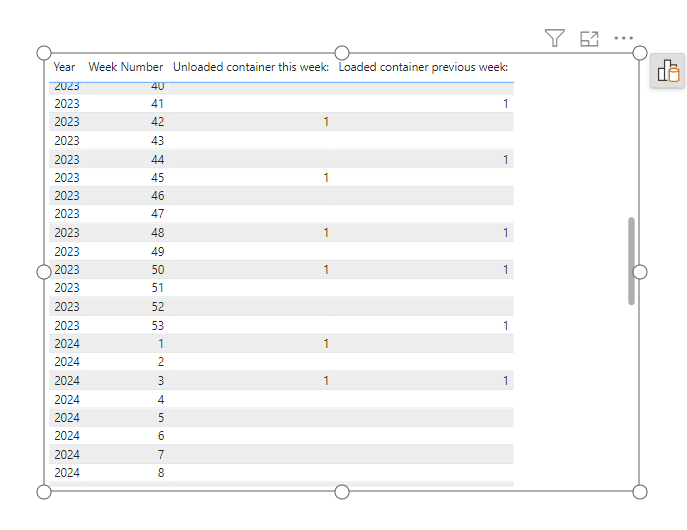Click week number 47 cell
687x530 pixels.
point(157,214)
